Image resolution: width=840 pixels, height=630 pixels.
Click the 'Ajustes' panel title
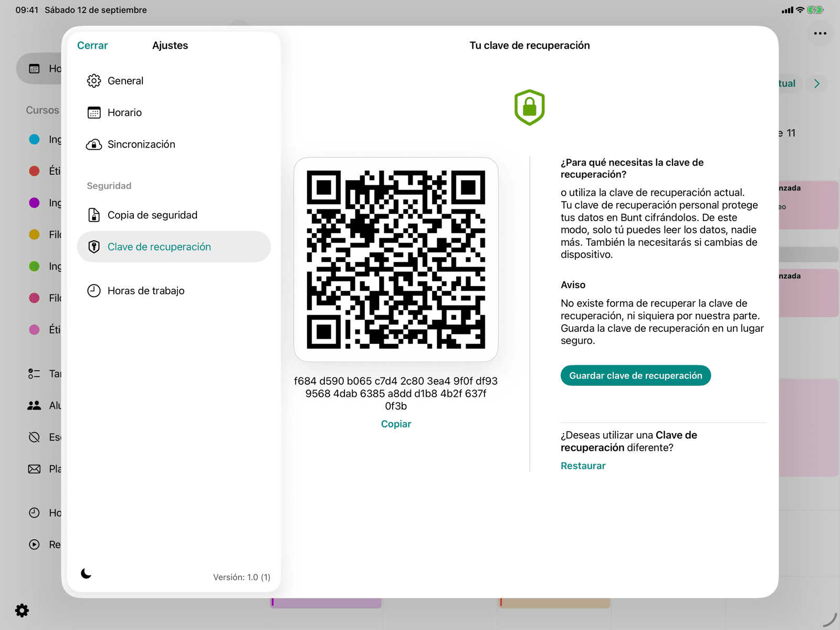[x=170, y=46]
